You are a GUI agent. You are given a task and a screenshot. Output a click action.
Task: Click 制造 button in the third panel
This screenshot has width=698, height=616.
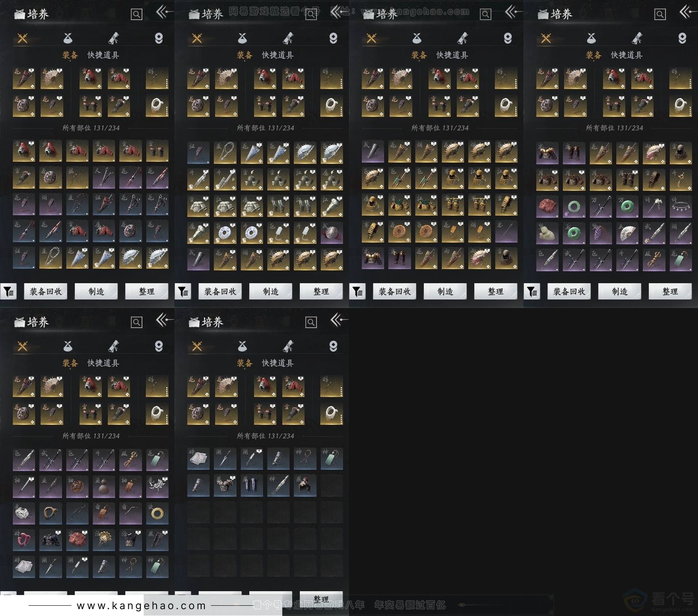click(445, 291)
